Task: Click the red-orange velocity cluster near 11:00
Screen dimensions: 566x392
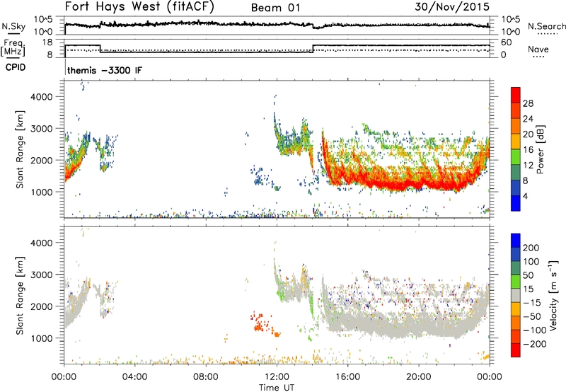Action: 259,323
